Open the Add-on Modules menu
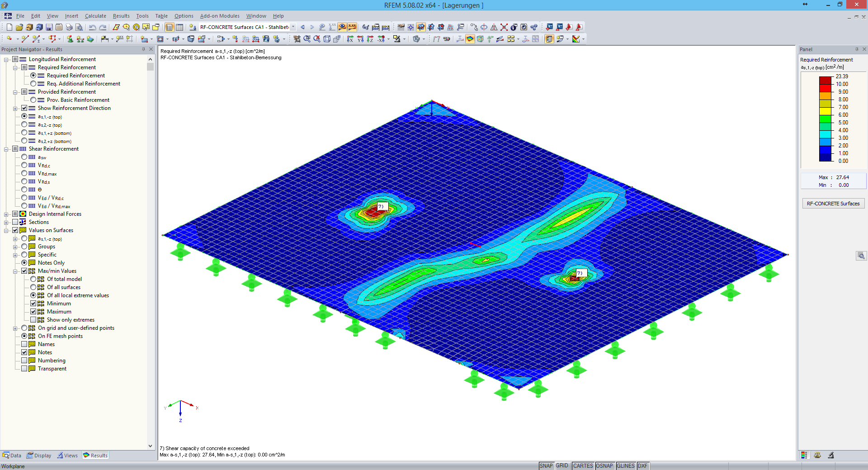This screenshot has width=868, height=470. pyautogui.click(x=220, y=16)
